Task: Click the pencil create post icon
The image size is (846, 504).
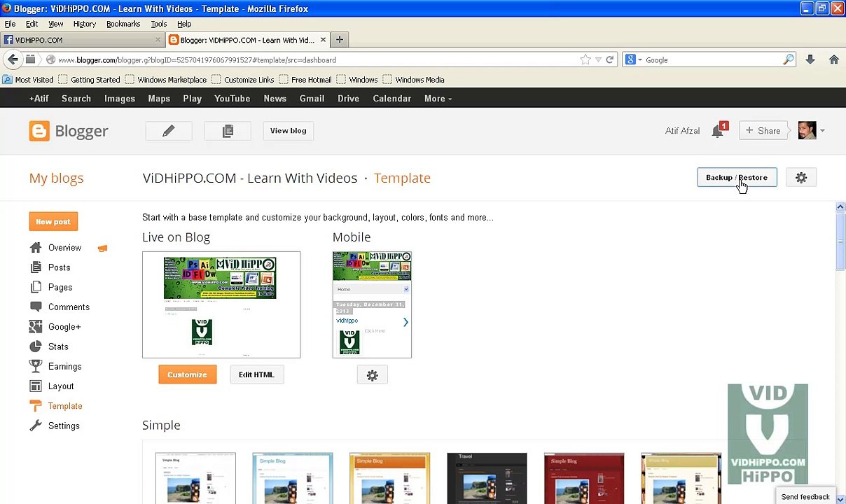Action: click(x=168, y=131)
